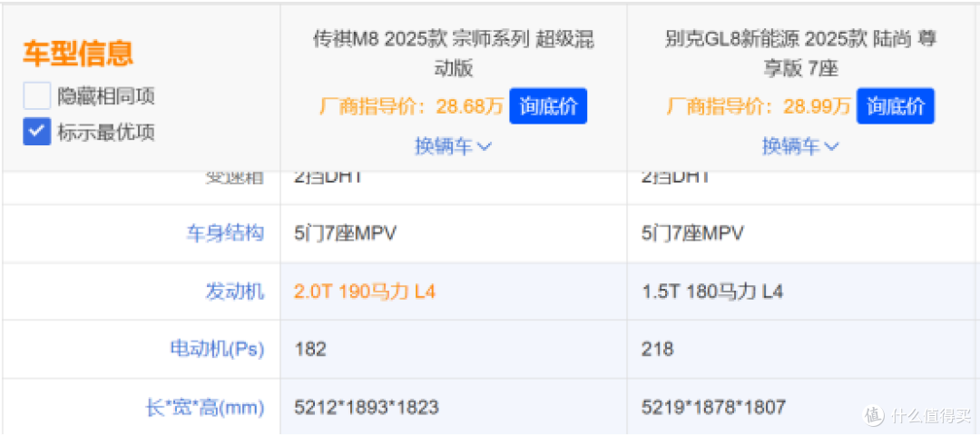
Task: Enable the 隐藏相同项 checkbox
Action: click(36, 96)
